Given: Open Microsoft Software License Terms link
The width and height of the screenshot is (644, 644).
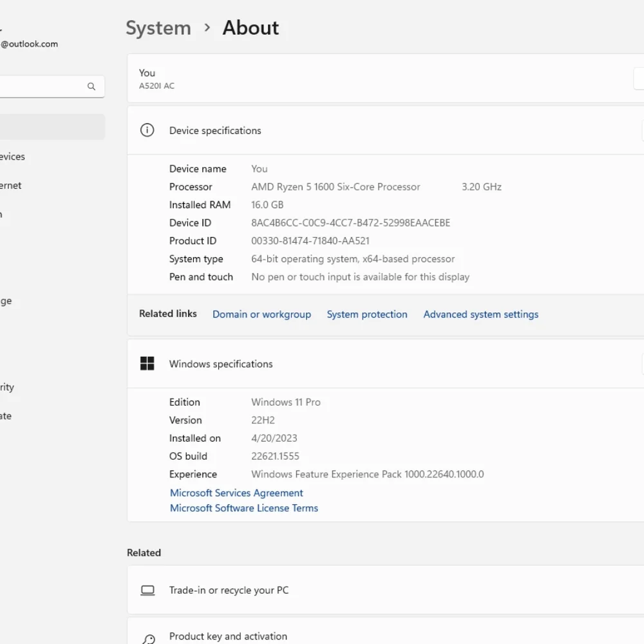Looking at the screenshot, I should tap(244, 508).
